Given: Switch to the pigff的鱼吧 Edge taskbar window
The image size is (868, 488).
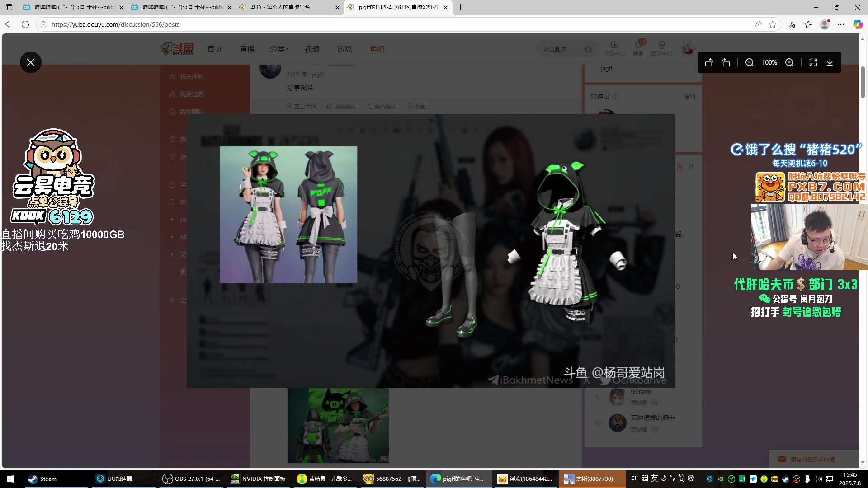Looking at the screenshot, I should pyautogui.click(x=459, y=479).
